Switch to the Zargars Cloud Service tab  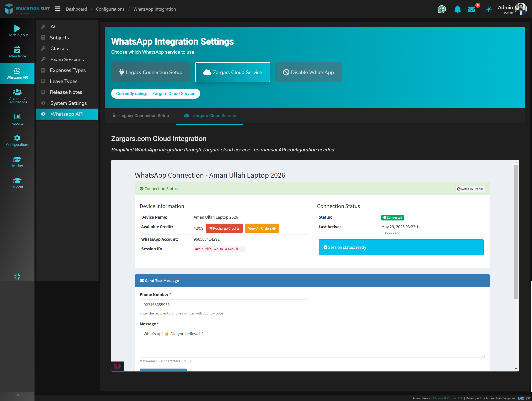coord(210,116)
